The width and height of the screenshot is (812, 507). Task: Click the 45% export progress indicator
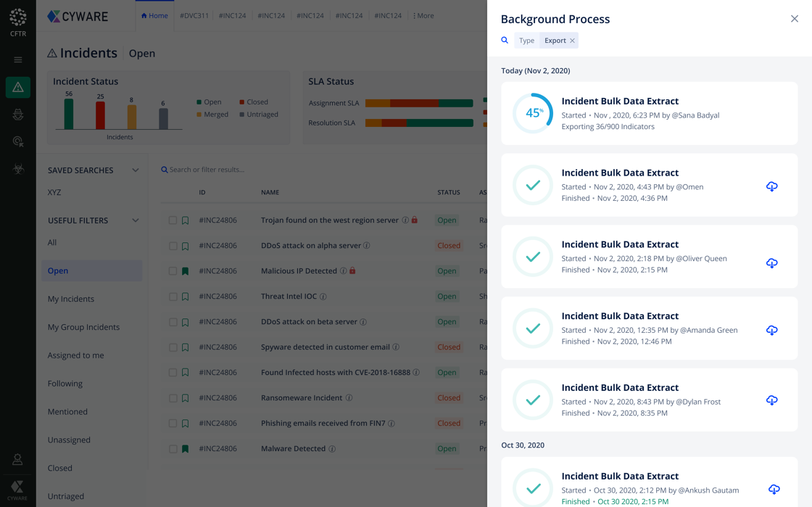click(533, 113)
